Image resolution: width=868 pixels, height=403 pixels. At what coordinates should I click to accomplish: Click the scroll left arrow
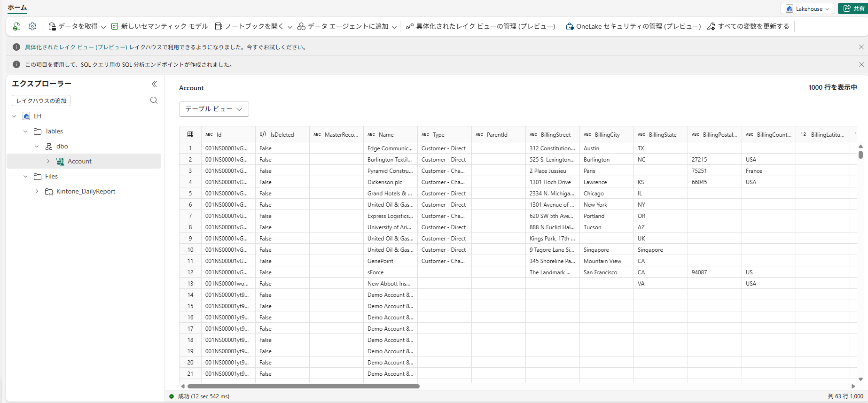pyautogui.click(x=183, y=386)
